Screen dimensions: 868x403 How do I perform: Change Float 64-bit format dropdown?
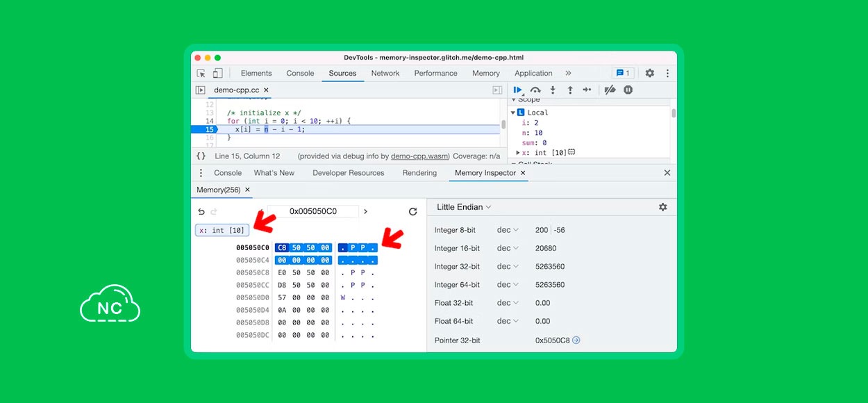pyautogui.click(x=508, y=321)
